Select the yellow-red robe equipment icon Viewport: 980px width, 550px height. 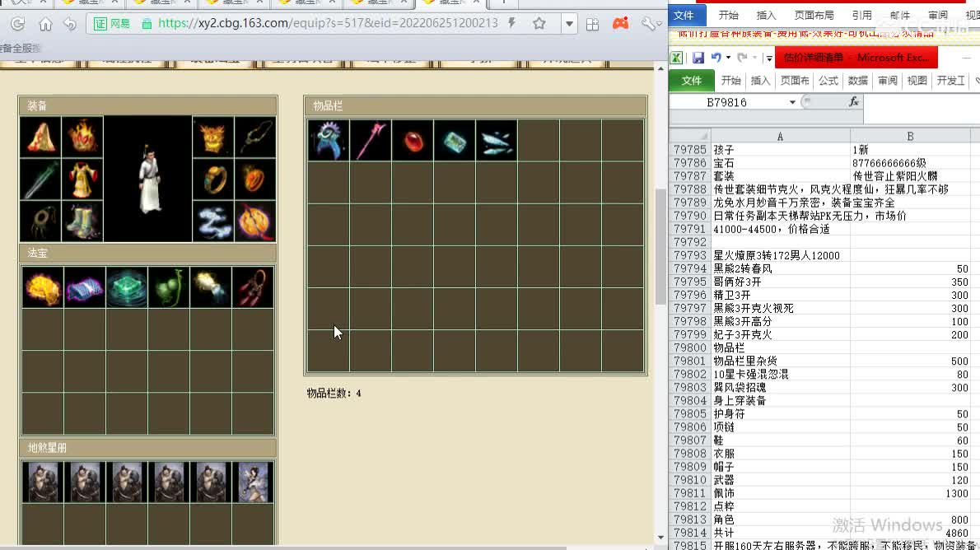pyautogui.click(x=82, y=179)
